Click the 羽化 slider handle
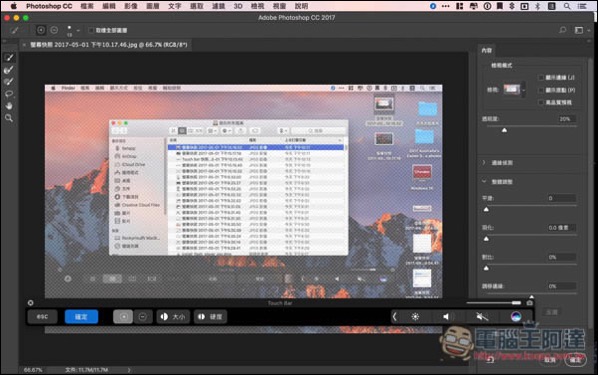 tap(486, 239)
